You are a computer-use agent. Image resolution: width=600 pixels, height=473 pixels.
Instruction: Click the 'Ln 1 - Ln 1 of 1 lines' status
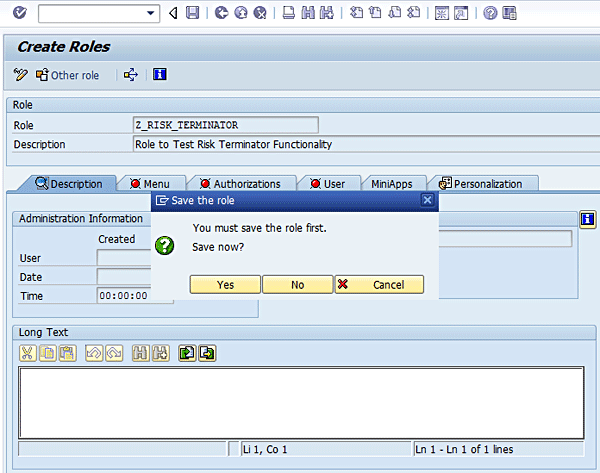[464, 449]
